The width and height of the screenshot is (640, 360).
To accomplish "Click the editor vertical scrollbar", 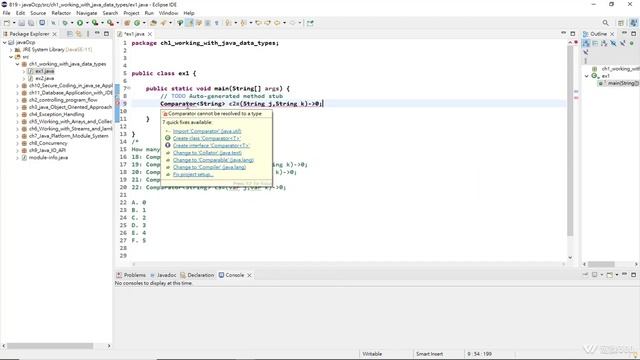I will point(570,141).
